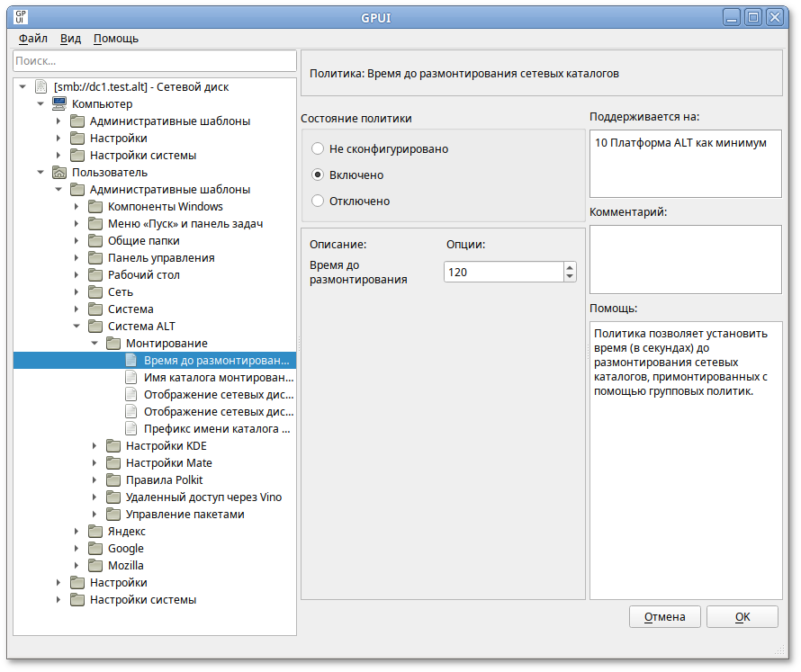This screenshot has width=801, height=672.
Task: Increase unmount time with spinbox up arrow
Action: click(570, 267)
